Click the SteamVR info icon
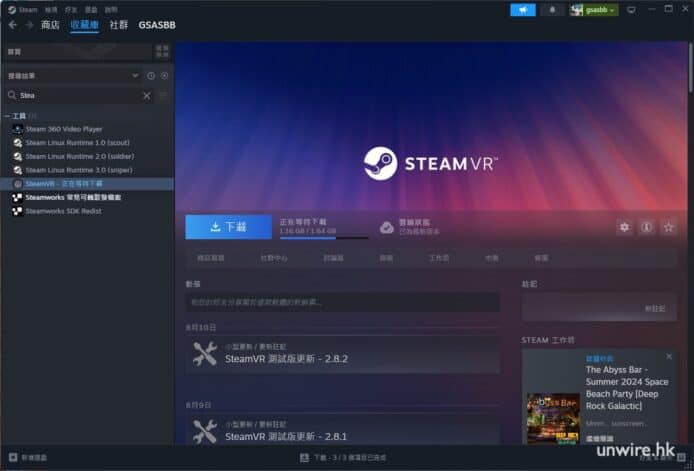The width and height of the screenshot is (694, 471). pyautogui.click(x=646, y=227)
